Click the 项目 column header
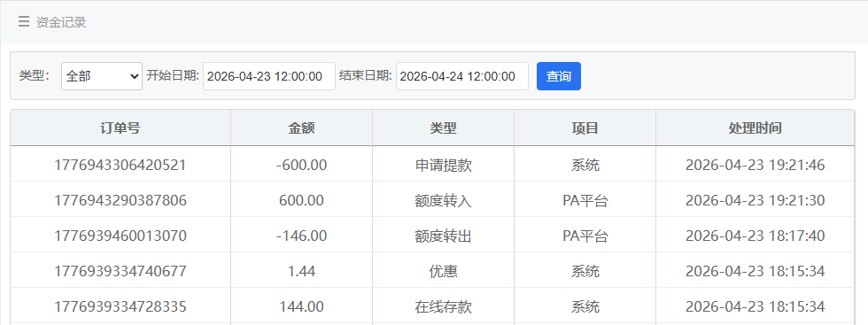Viewport: 868px width, 325px height. coord(585,128)
